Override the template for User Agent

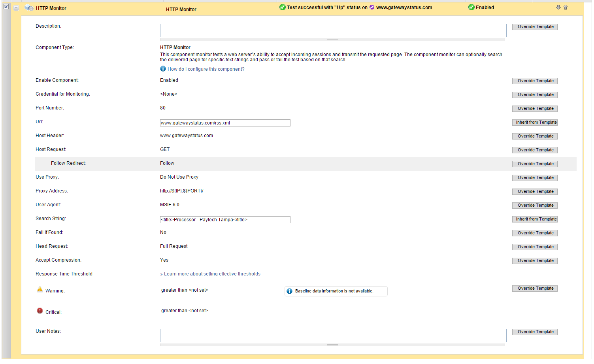(x=535, y=206)
